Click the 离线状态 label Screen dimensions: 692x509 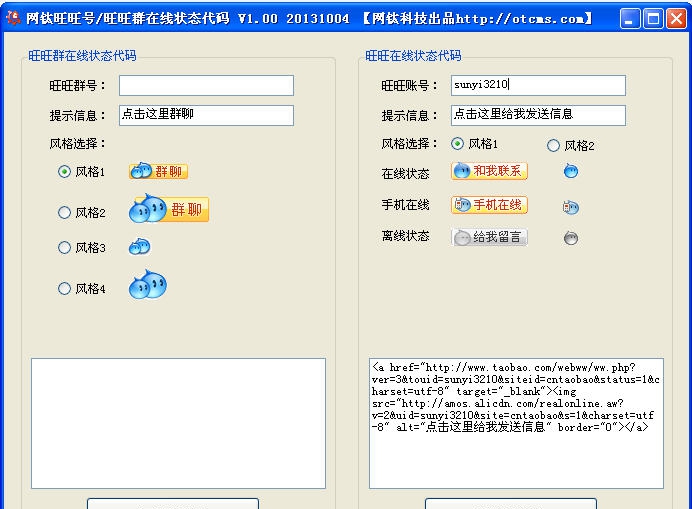(405, 236)
